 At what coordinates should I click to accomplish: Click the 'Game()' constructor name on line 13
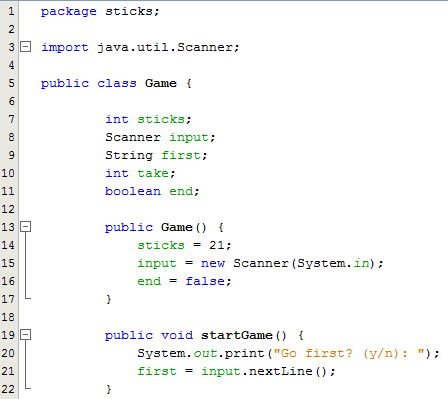[184, 227]
